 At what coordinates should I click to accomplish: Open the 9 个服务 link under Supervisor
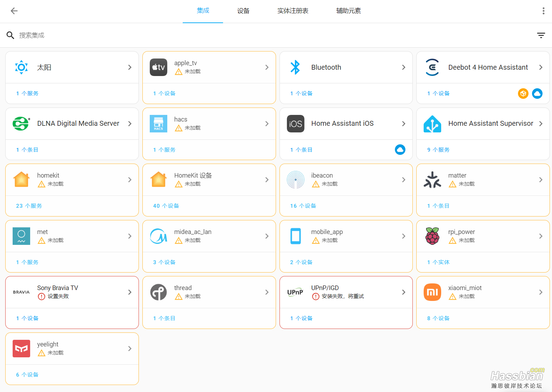[438, 150]
